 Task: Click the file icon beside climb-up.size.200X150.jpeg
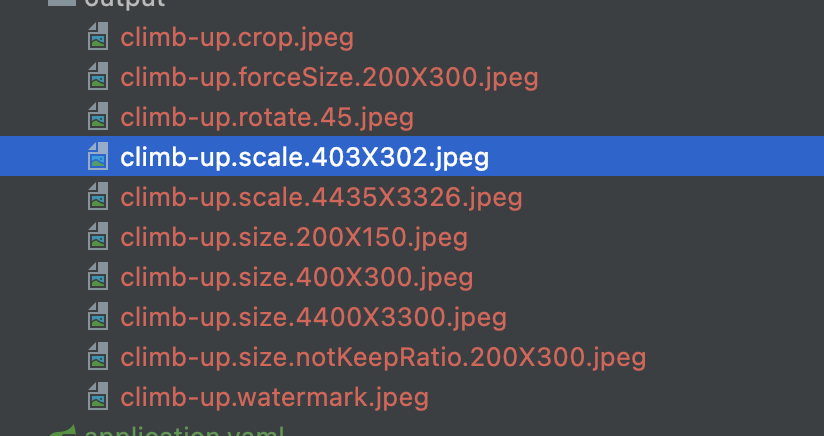pyautogui.click(x=97, y=238)
